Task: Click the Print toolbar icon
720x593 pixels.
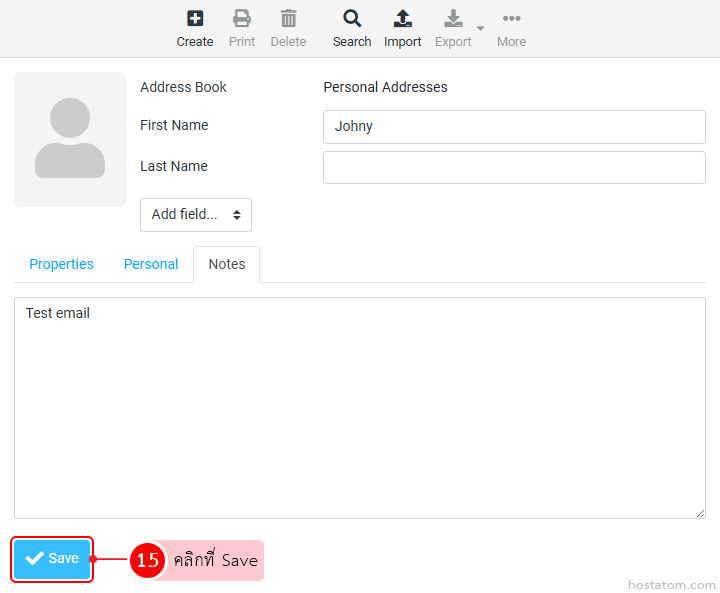Action: click(242, 19)
